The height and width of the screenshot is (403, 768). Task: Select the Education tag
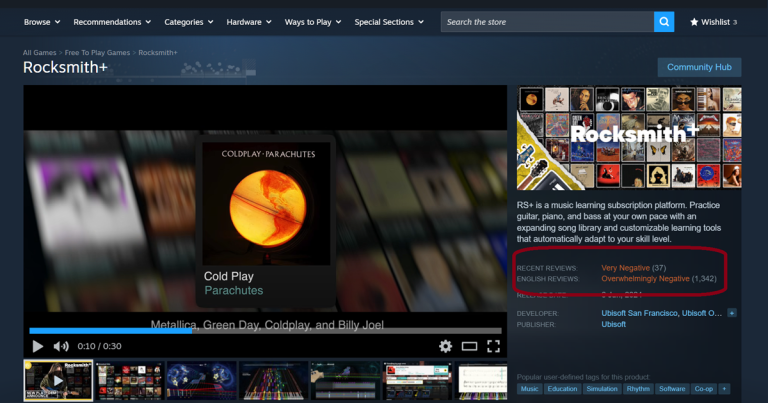coord(562,389)
